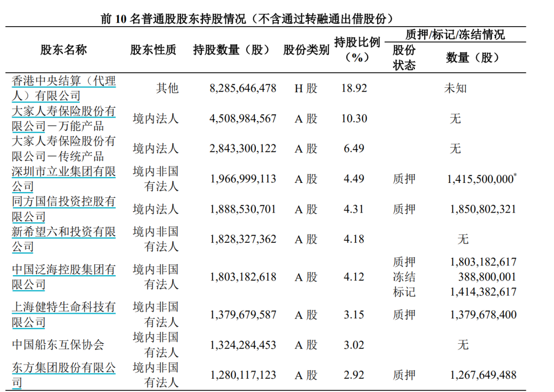Click the 4.31 percentage cell

click(x=354, y=209)
